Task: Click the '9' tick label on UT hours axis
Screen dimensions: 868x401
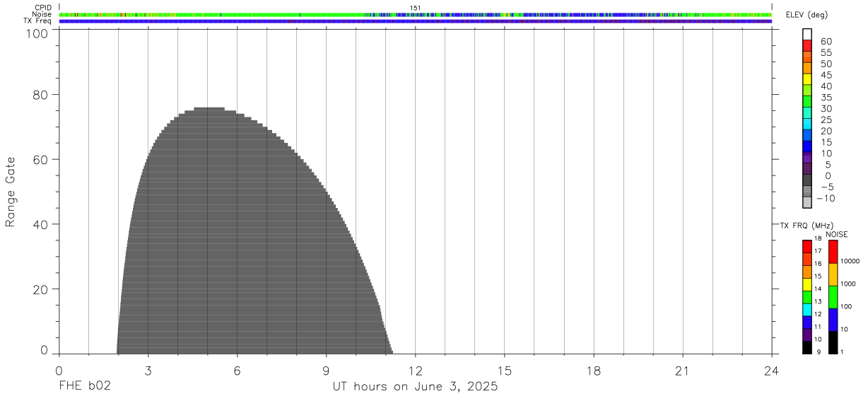Action: point(326,371)
